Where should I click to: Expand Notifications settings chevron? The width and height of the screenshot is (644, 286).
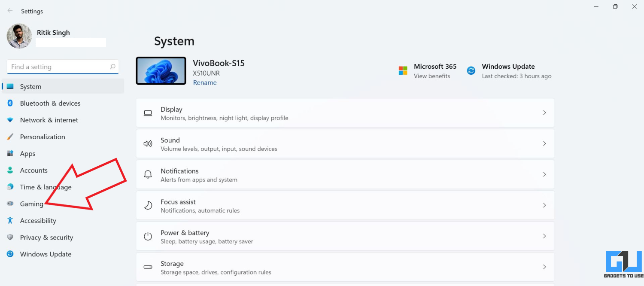pyautogui.click(x=544, y=174)
